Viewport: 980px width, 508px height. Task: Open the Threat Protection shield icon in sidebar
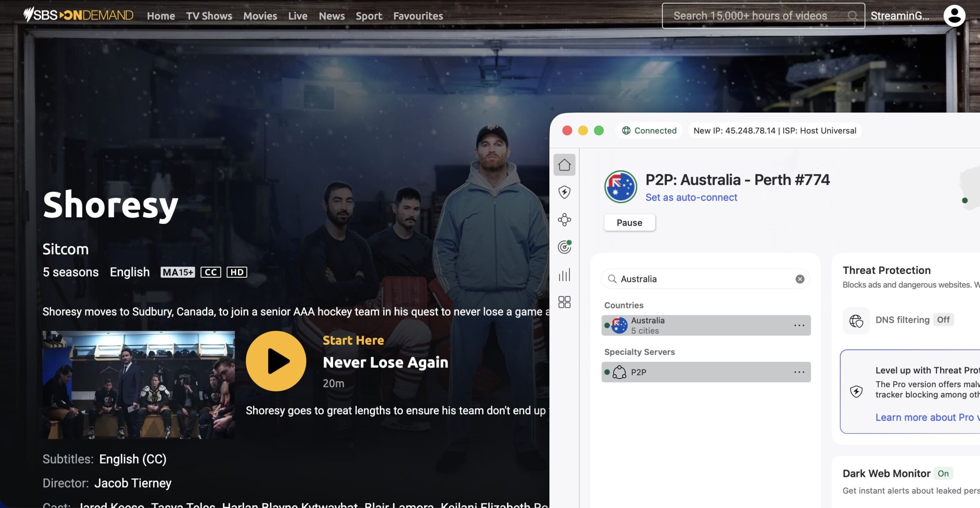tap(564, 193)
